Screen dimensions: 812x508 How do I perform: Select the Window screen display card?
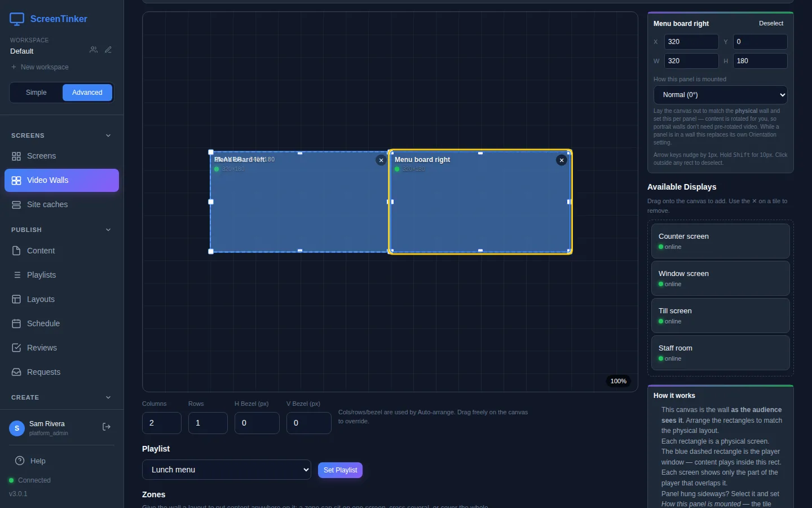click(x=721, y=278)
